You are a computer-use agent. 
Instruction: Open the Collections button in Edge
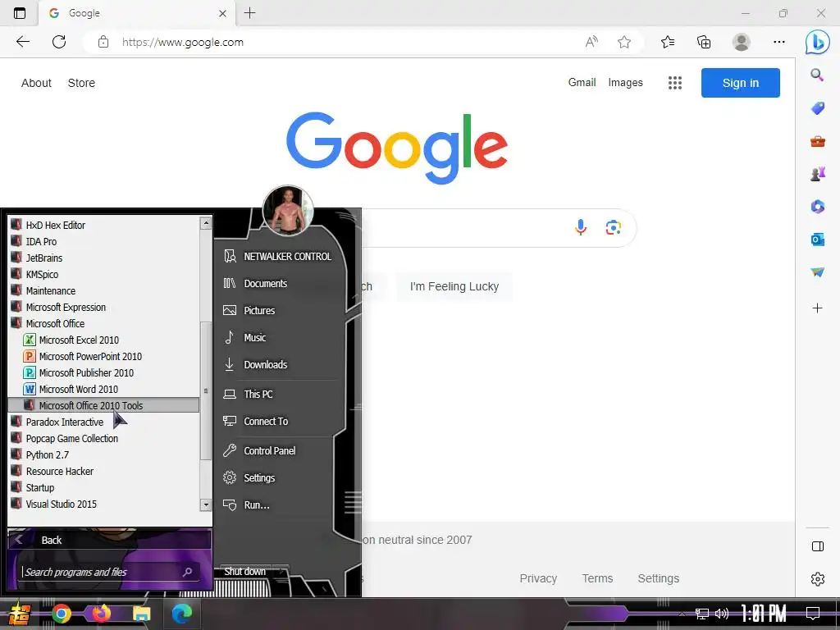pos(704,42)
